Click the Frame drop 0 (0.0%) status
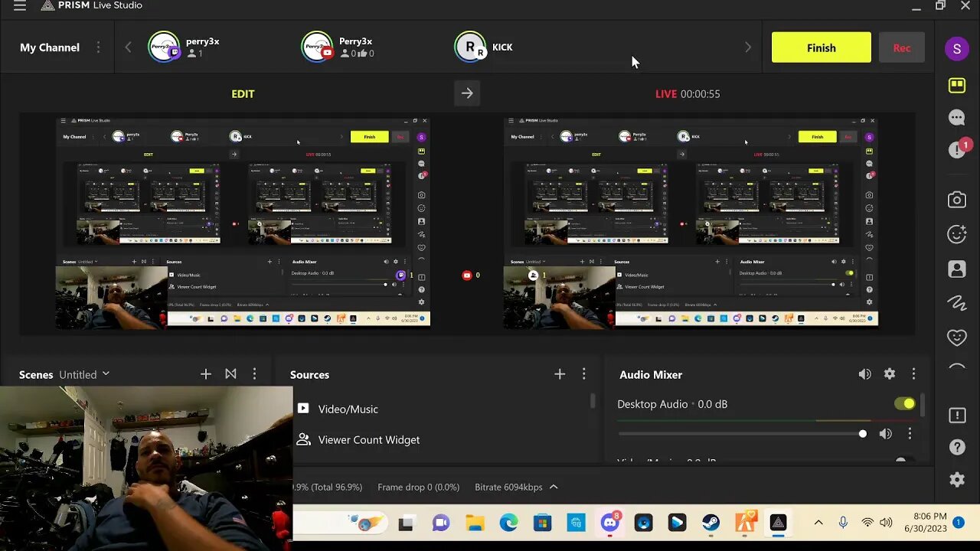 point(418,487)
